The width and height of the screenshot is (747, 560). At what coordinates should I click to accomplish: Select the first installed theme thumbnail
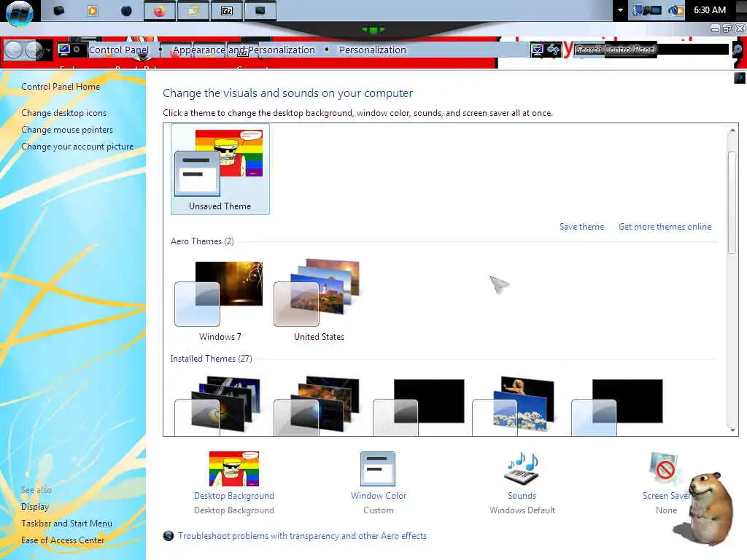(218, 405)
